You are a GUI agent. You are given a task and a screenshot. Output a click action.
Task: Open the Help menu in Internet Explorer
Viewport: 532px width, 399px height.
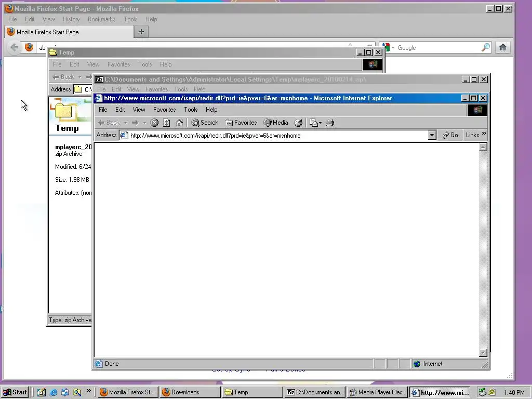(211, 110)
